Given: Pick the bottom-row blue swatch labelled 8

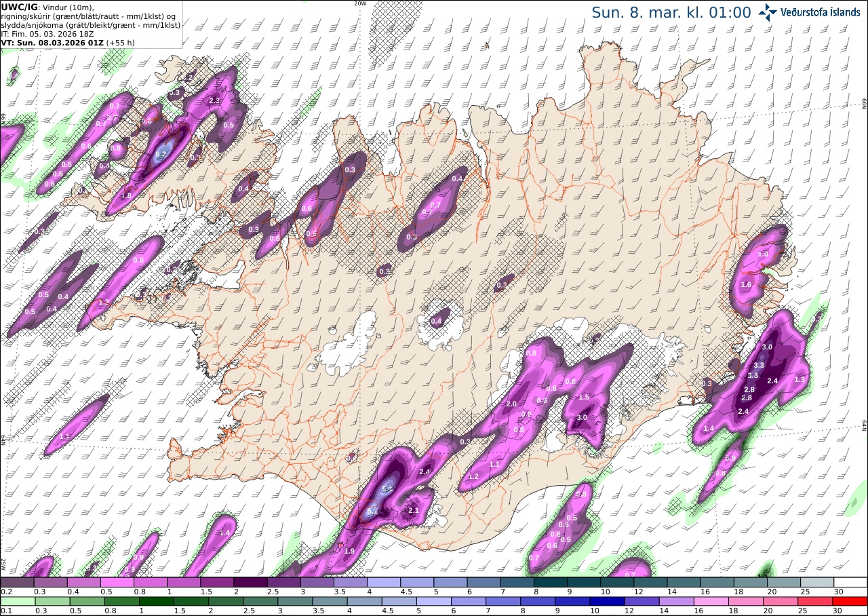Looking at the screenshot, I should [x=538, y=601].
